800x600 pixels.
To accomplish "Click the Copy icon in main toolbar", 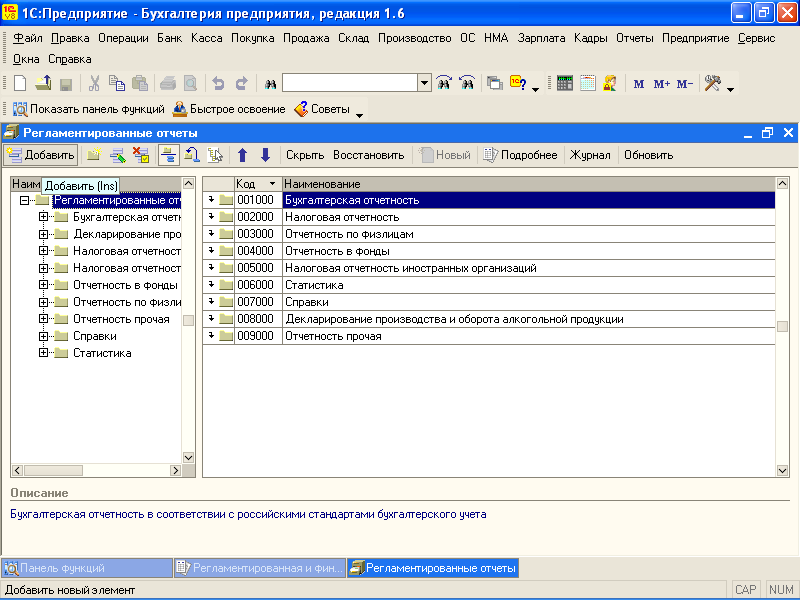I will tap(117, 83).
